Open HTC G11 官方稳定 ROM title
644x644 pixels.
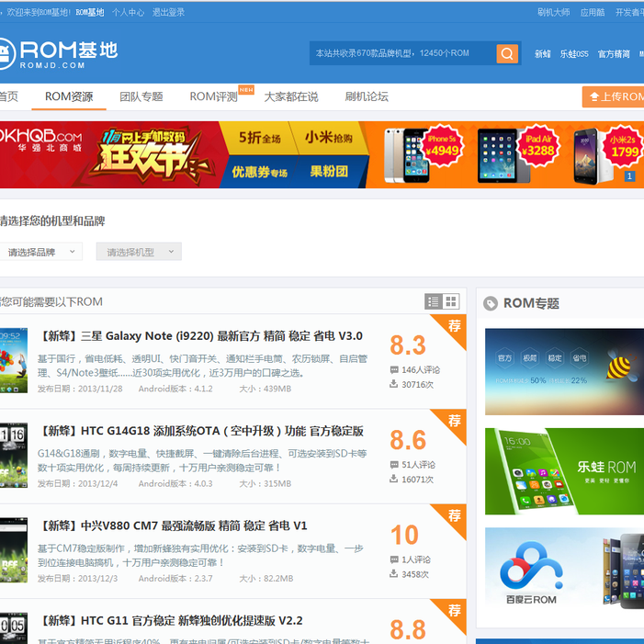pyautogui.click(x=171, y=621)
